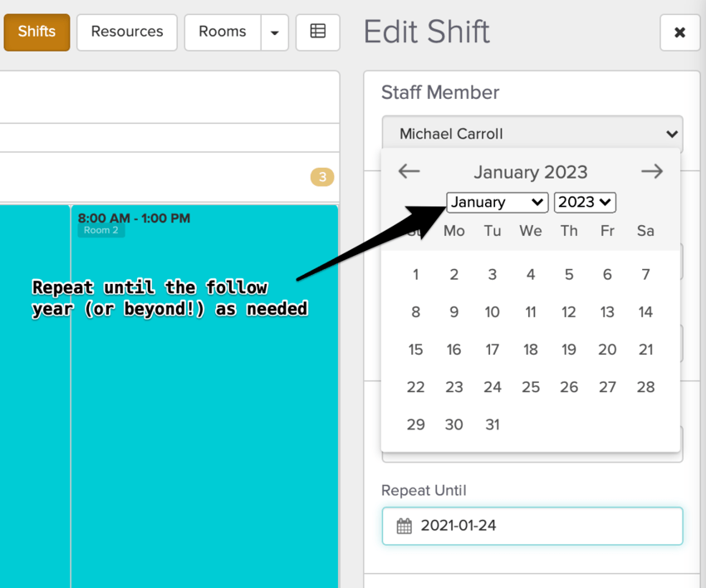Choose day 14 in the calendar
Screen dimensions: 706x588
645,311
